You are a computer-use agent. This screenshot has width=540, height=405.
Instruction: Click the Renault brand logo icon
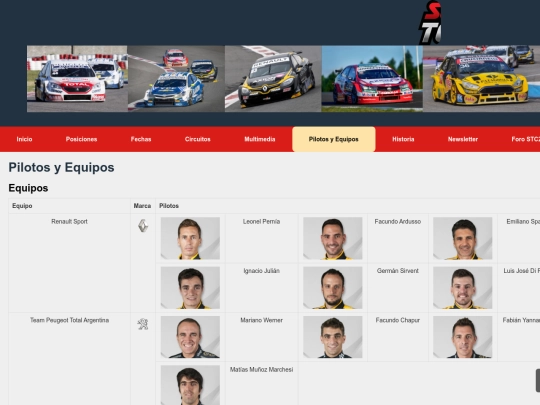coord(143,226)
